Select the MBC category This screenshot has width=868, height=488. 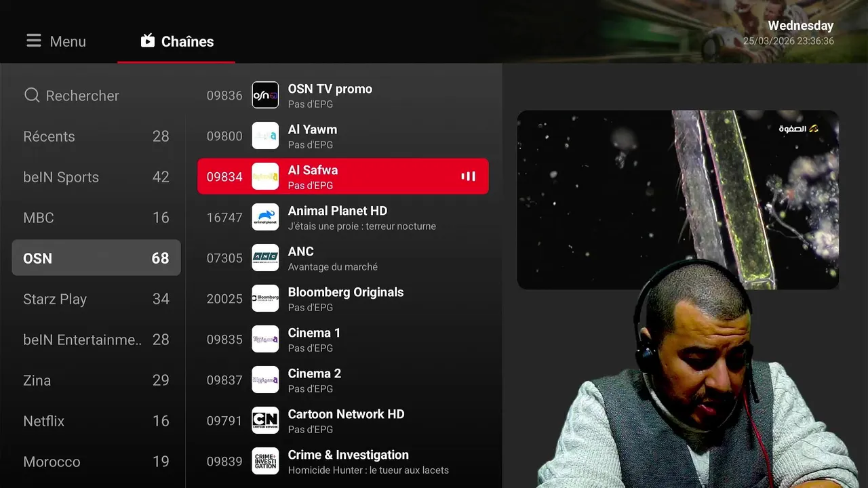tap(96, 218)
